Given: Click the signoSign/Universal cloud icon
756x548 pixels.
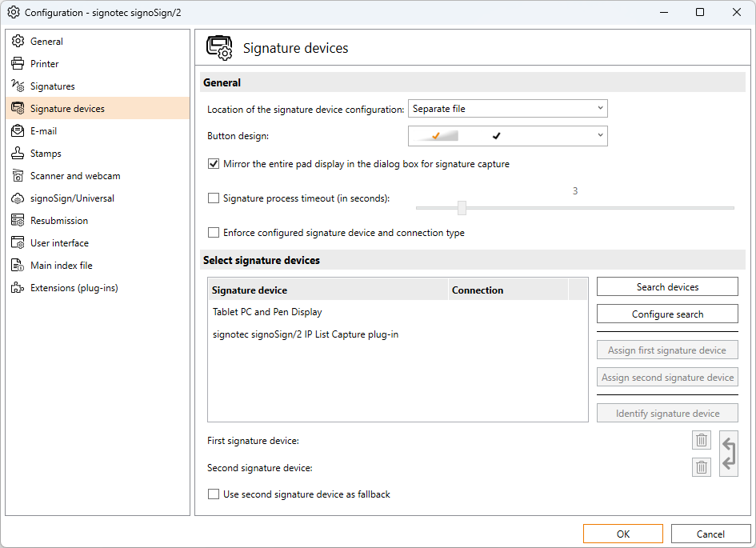Looking at the screenshot, I should coord(18,198).
